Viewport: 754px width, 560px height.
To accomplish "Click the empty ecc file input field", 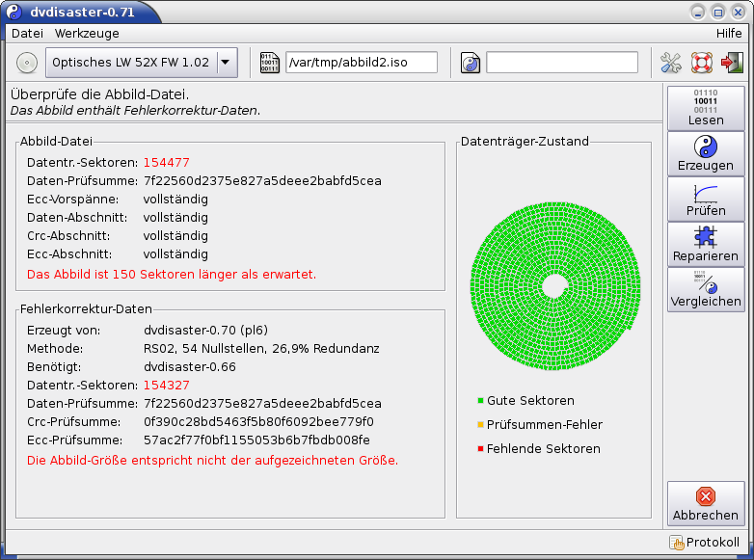I will pyautogui.click(x=562, y=63).
